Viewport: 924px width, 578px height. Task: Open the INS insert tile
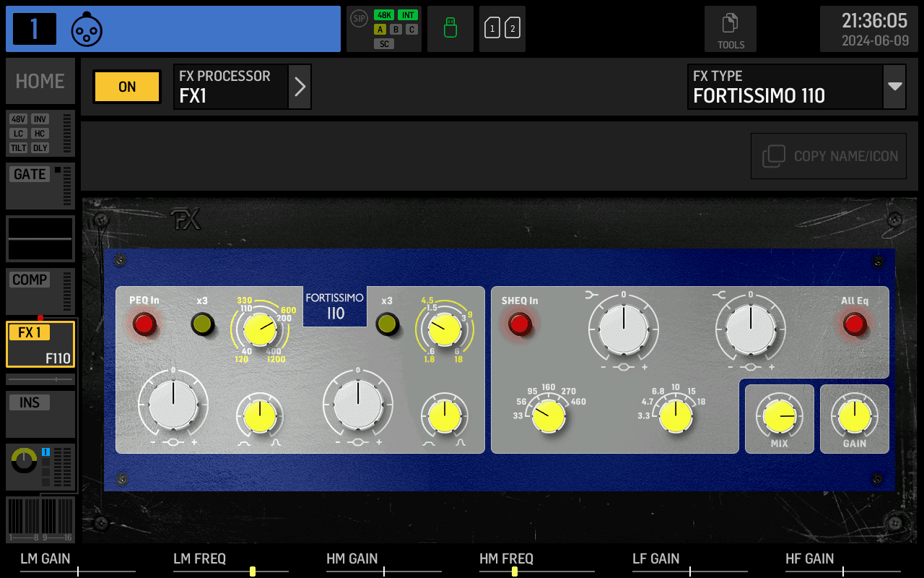(40, 414)
